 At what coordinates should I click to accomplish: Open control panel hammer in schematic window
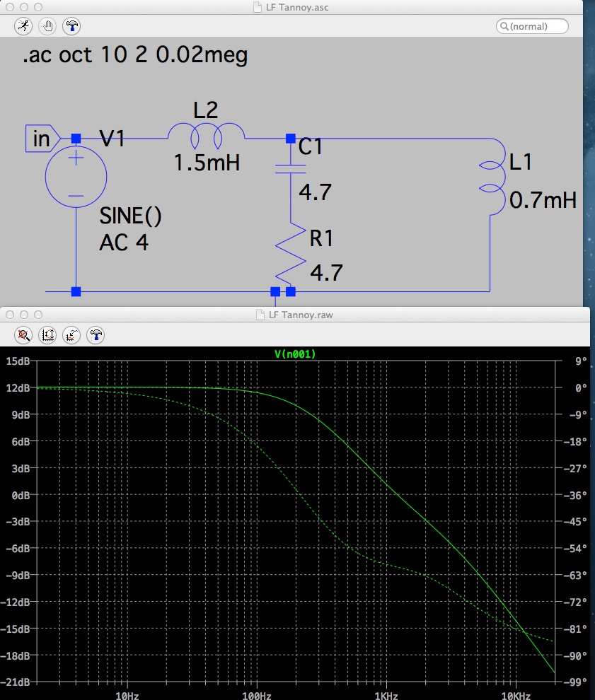tap(71, 26)
